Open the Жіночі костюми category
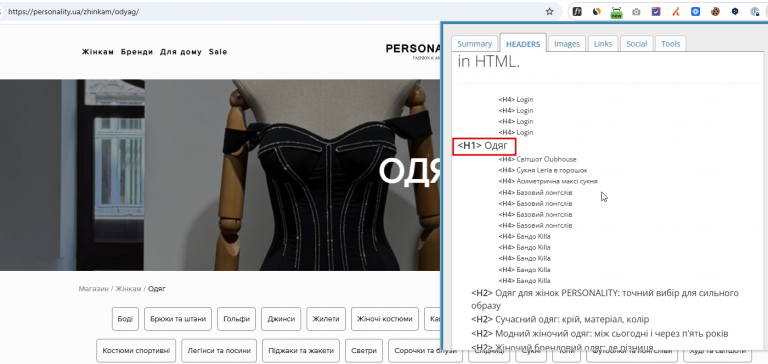This screenshot has height=364, width=768. [385, 319]
